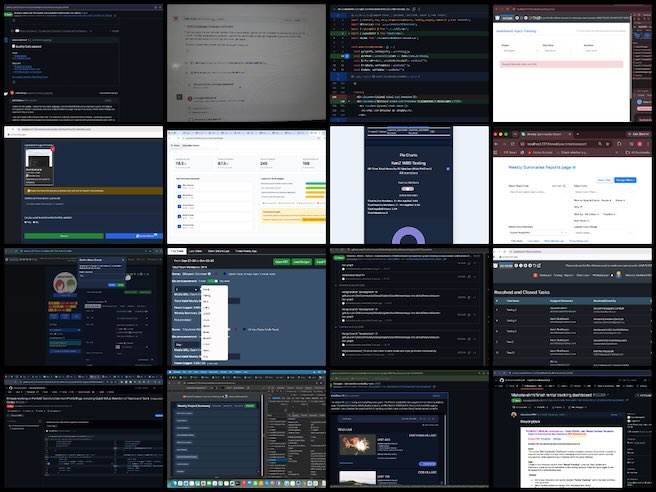Open the Select Color dropdown on Weekly Summaries Reports
Image resolution: width=656 pixels, height=492 pixels.
click(602, 192)
